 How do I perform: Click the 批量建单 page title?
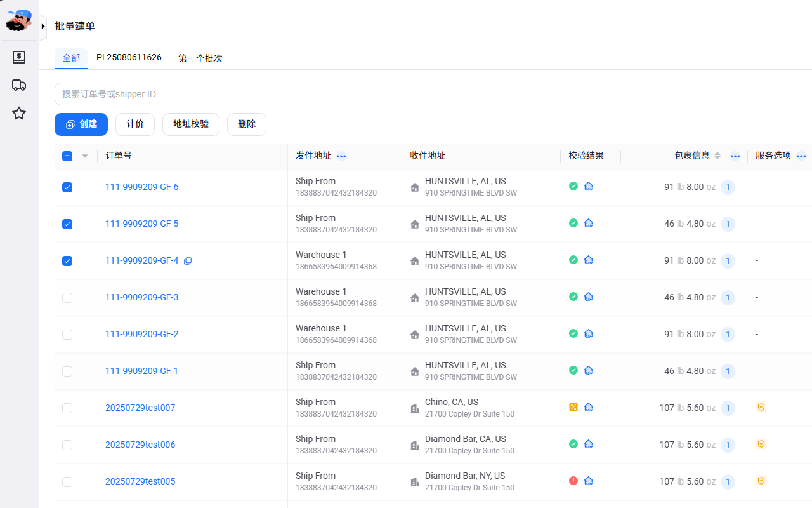pos(75,26)
